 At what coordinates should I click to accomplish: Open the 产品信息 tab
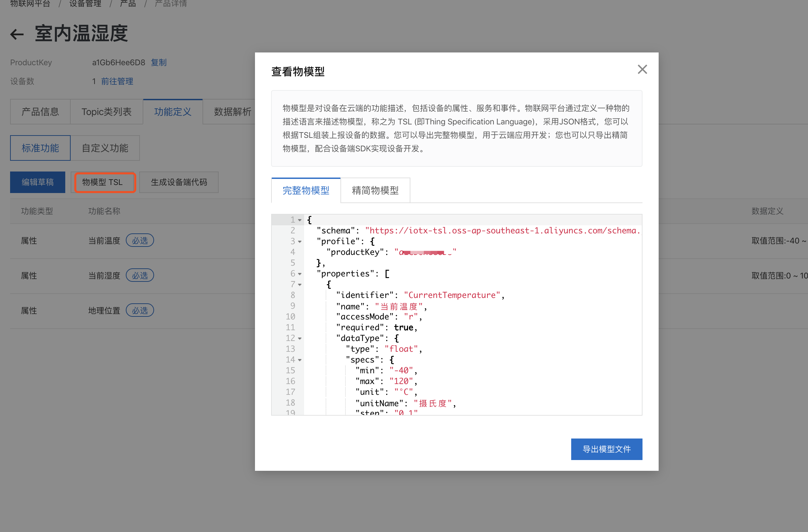point(40,111)
